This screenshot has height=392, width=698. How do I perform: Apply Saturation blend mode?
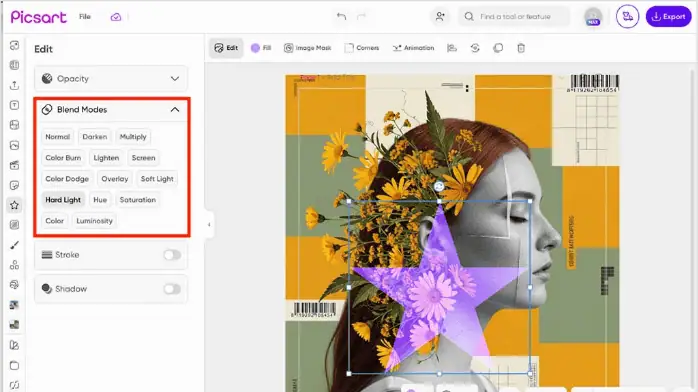point(138,199)
